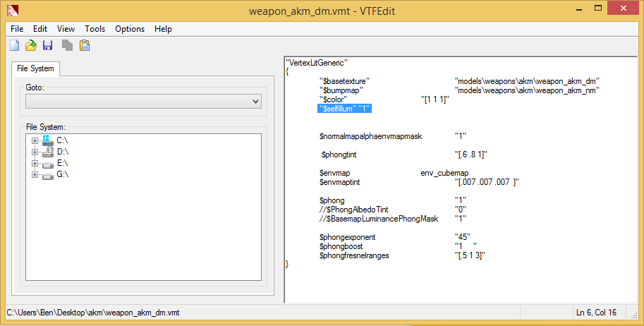The height and width of the screenshot is (326, 644).
Task: Select the E:\ drive icon
Action: [48, 164]
